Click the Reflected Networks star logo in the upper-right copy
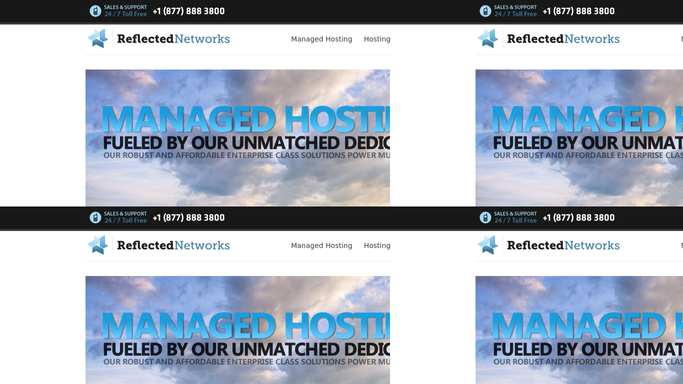The image size is (683, 384). [x=488, y=39]
